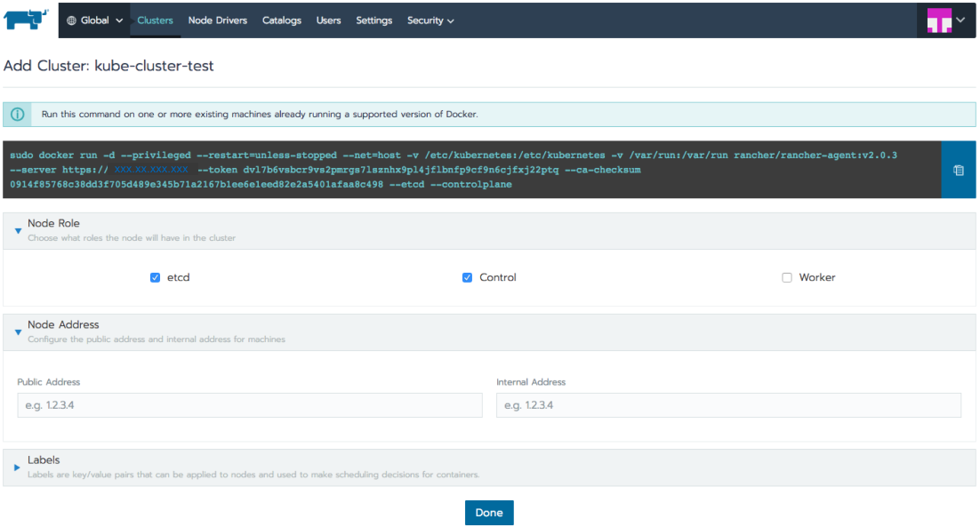Click the Control label text

tap(497, 277)
